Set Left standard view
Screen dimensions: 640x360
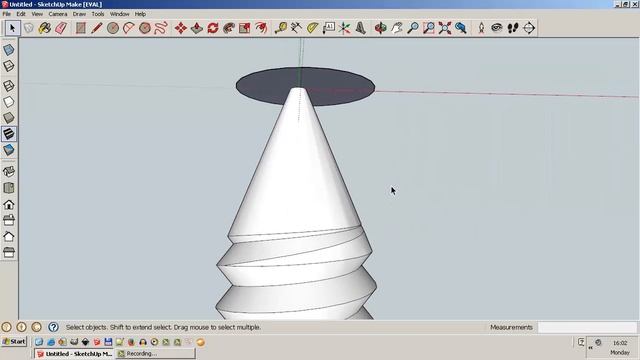pyautogui.click(x=9, y=252)
